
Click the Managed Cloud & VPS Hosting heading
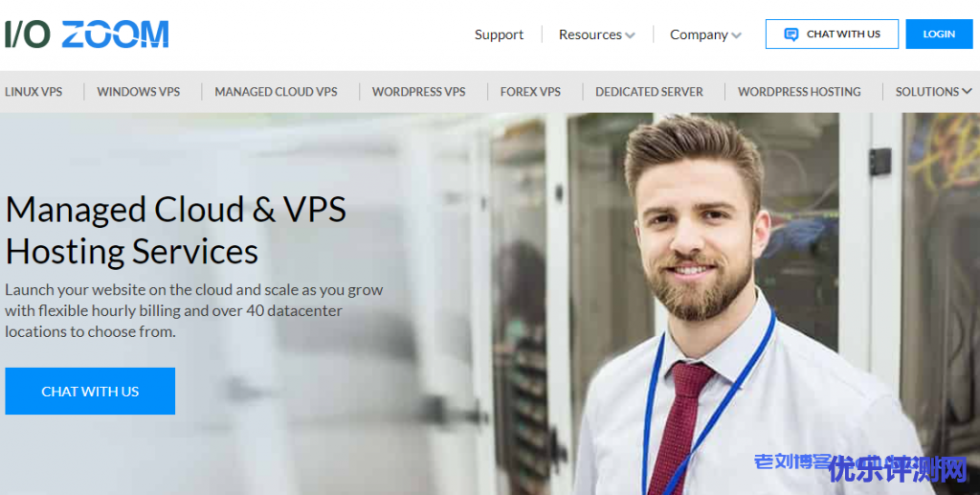[x=176, y=230]
